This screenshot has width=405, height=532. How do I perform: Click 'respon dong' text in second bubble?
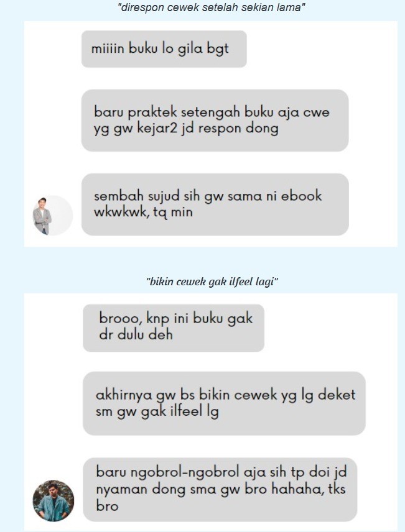(x=238, y=129)
